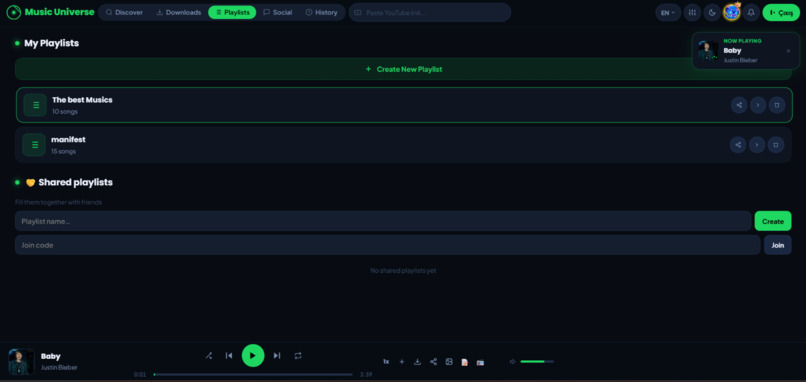The width and height of the screenshot is (806, 382).
Task: Open the equalizer settings icon
Action: 692,13
